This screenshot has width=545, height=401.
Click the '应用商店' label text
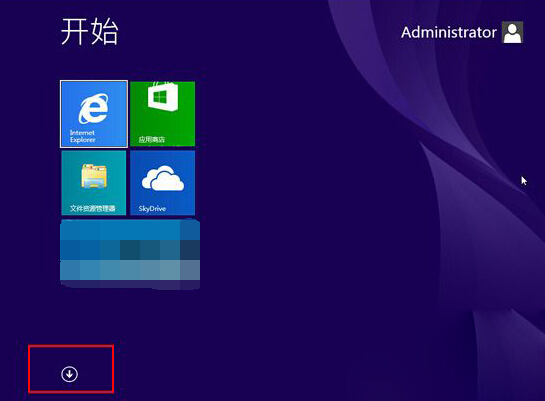(x=152, y=140)
